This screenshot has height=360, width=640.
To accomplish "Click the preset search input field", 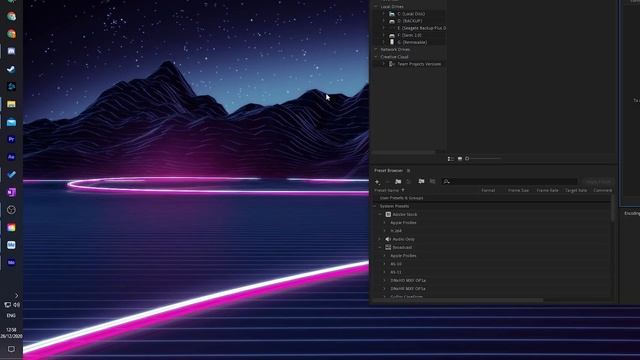I will point(509,182).
